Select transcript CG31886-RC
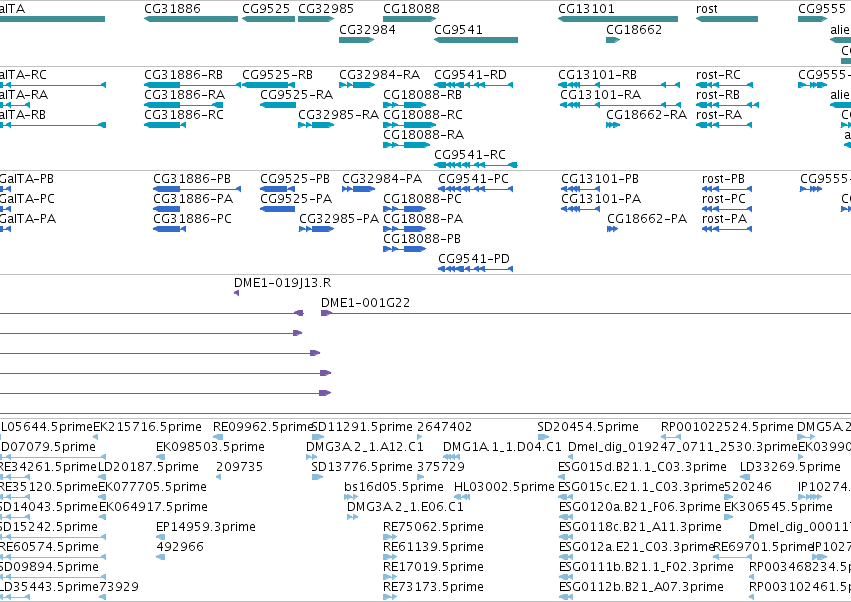The image size is (851, 602). 165,125
